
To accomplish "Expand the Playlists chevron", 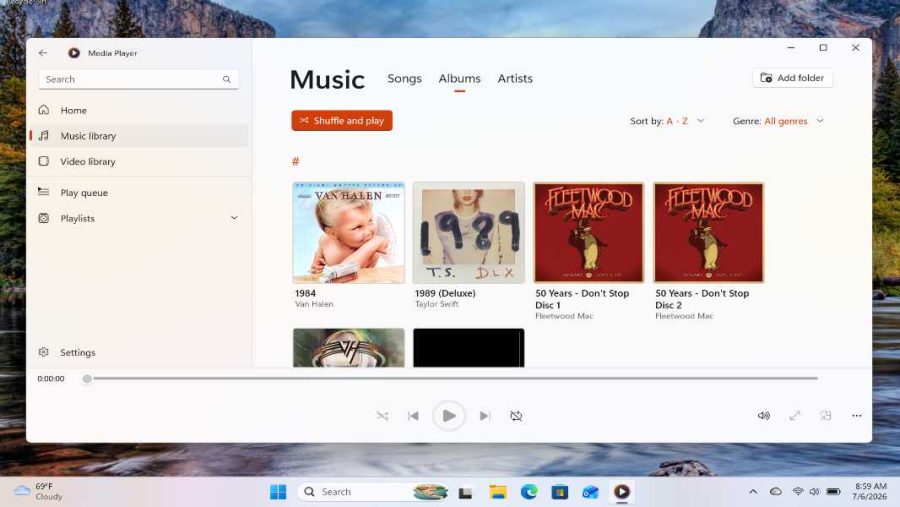I will [234, 218].
